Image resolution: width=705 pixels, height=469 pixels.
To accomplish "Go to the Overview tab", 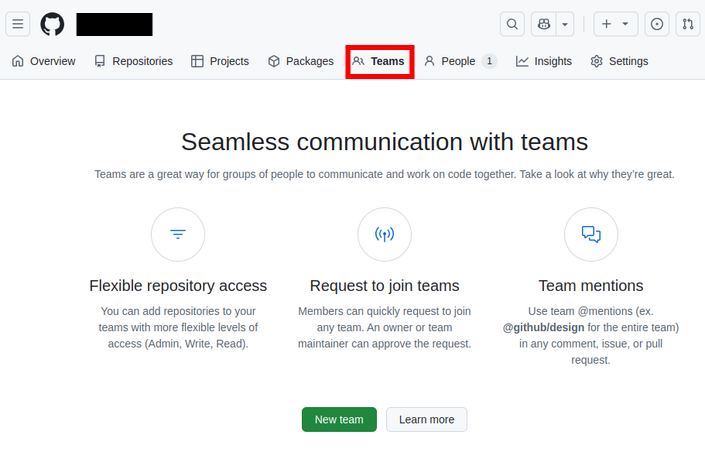I will coord(44,61).
